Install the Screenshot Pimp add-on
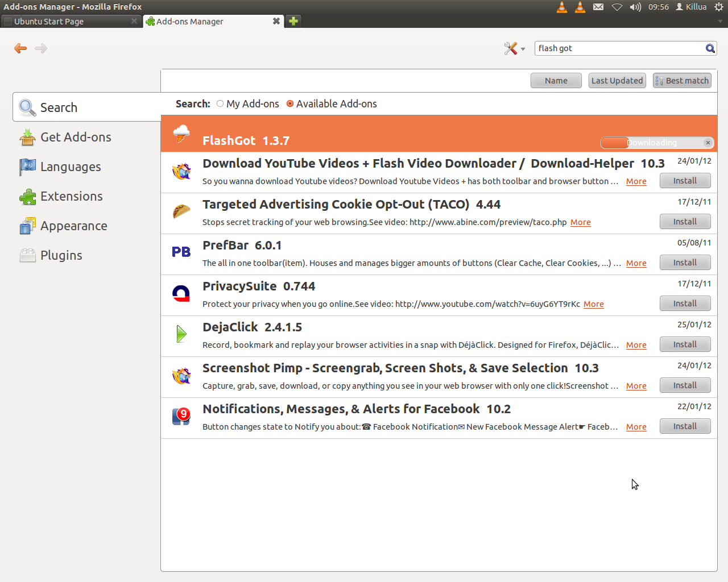Screen dimensions: 728x582 (x=685, y=385)
